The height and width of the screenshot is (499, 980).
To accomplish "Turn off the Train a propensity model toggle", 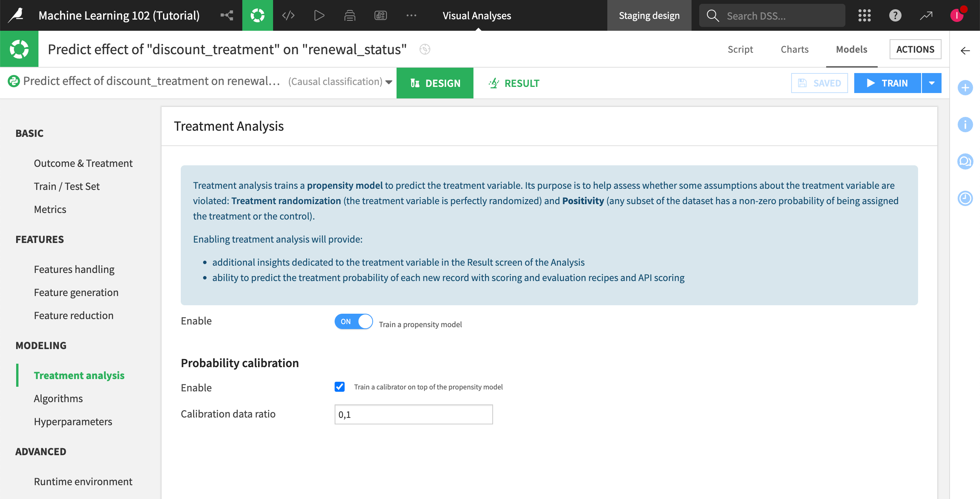I will (x=353, y=321).
